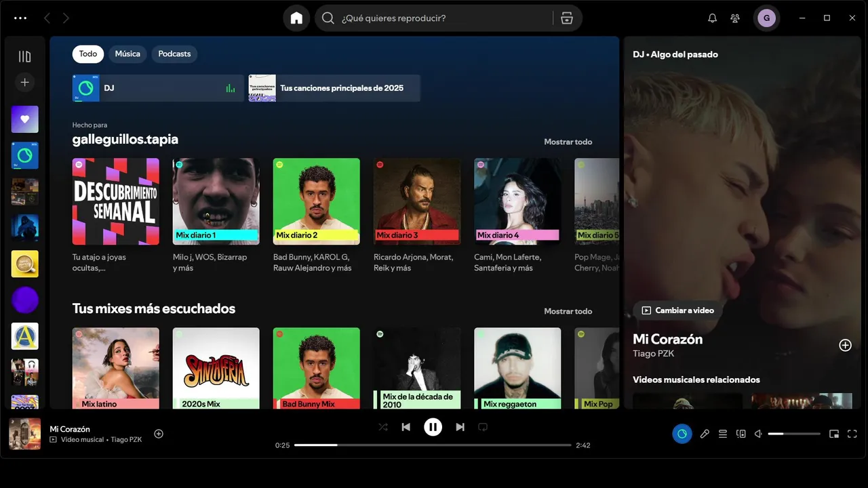
Task: Open the DJ shortcut card
Action: click(x=158, y=88)
